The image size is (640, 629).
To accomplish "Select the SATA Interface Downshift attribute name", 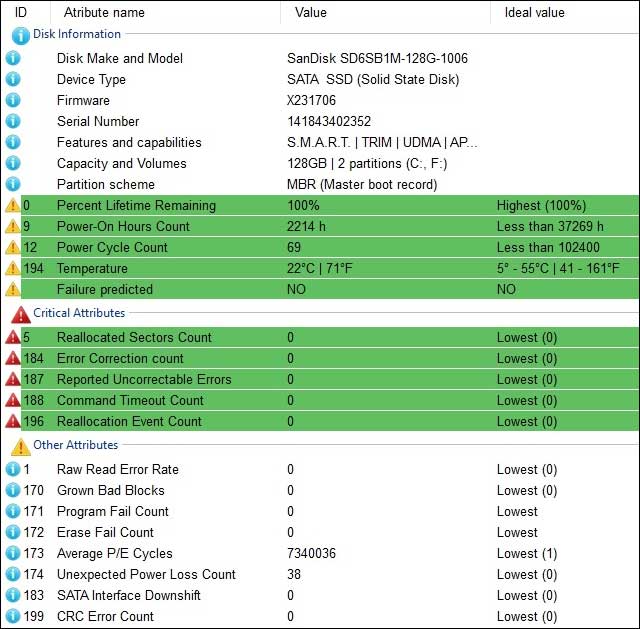I will (x=129, y=595).
